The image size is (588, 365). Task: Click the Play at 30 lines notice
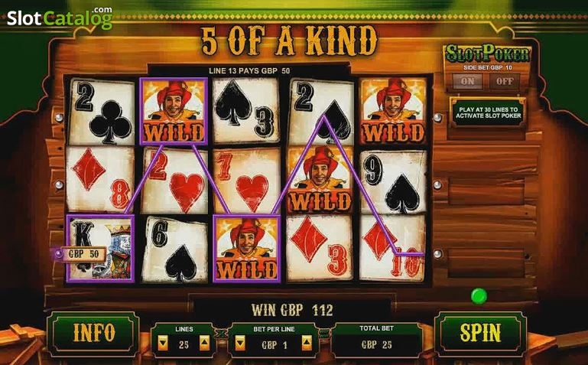tap(489, 112)
